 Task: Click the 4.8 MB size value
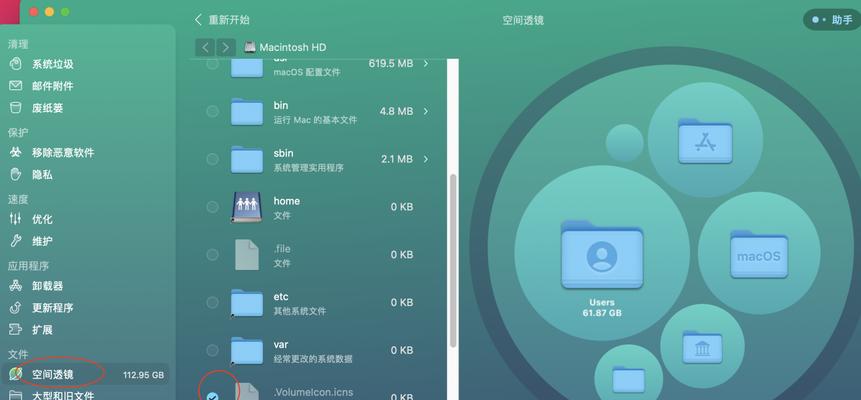396,112
